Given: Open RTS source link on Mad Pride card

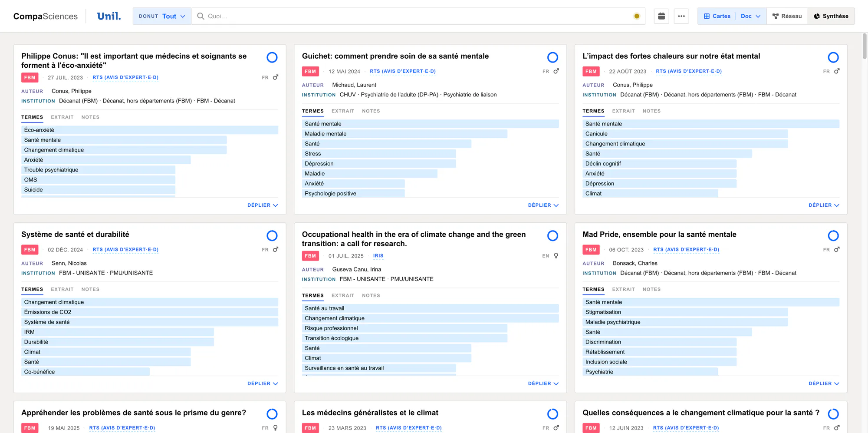Looking at the screenshot, I should [686, 250].
